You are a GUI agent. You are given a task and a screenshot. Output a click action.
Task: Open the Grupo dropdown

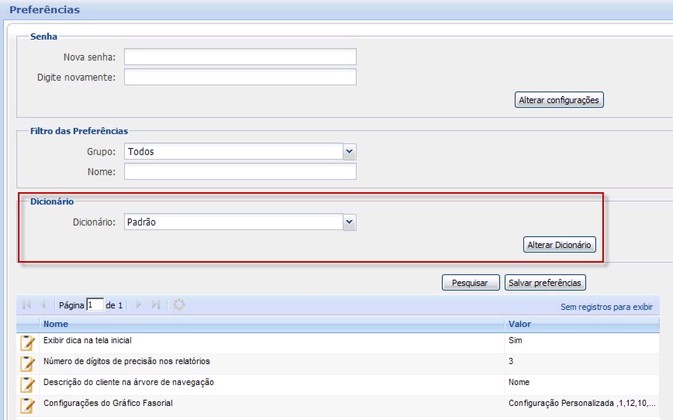349,152
